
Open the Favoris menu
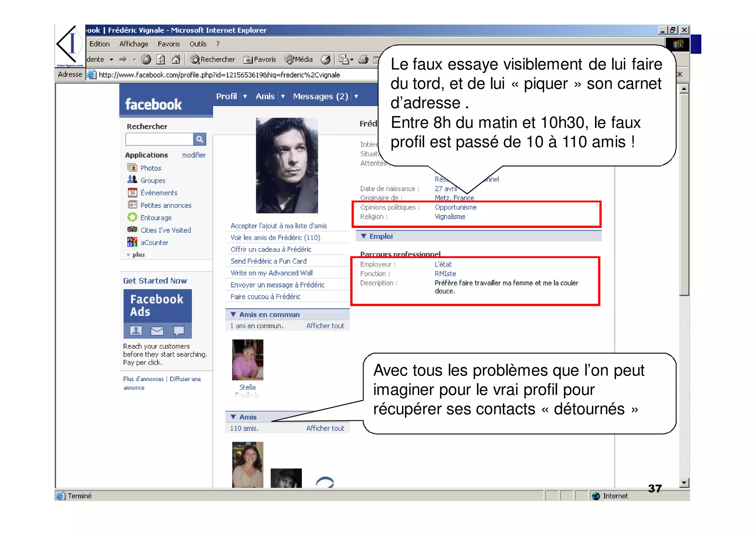click(169, 44)
